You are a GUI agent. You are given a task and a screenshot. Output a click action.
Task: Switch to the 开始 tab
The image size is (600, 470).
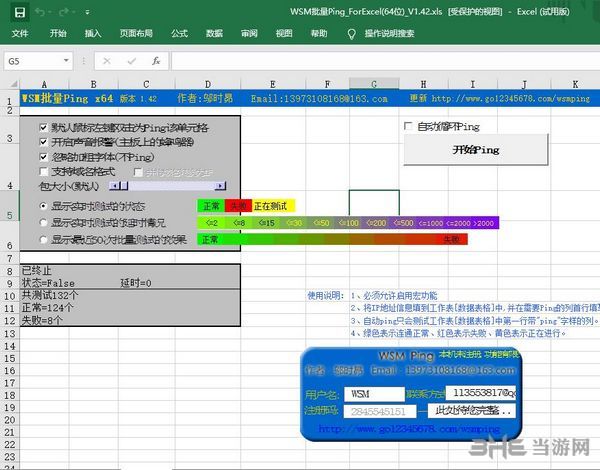point(58,33)
